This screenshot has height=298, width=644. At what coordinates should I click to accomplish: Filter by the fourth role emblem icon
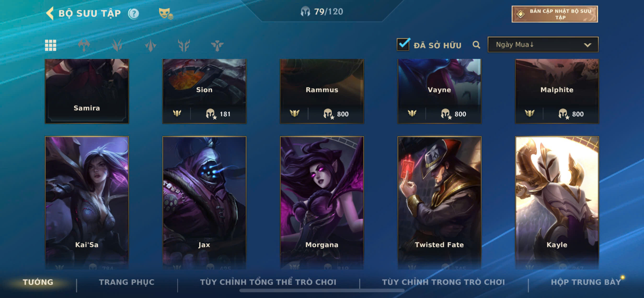tap(184, 45)
